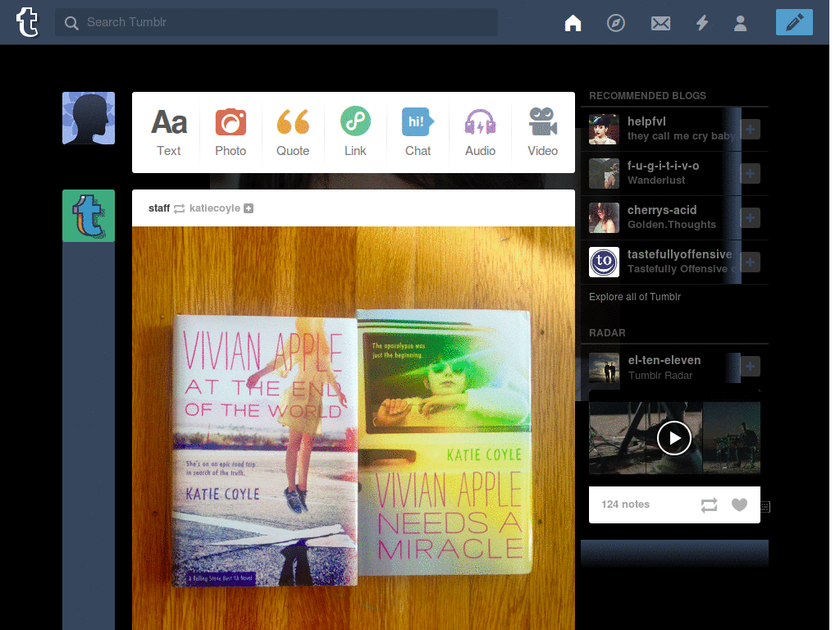Click f-u-g-i-t-i-v-o avatar thumbnail
The height and width of the screenshot is (630, 840).
click(604, 174)
